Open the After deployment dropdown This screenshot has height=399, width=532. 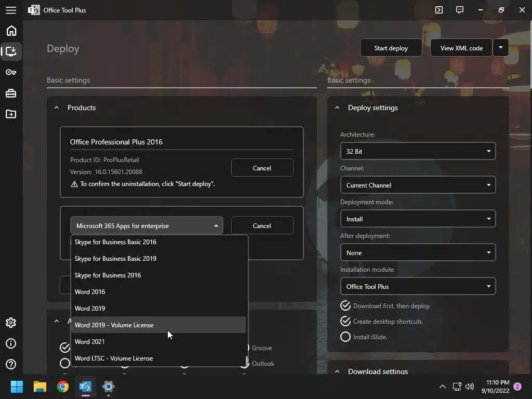(x=418, y=253)
